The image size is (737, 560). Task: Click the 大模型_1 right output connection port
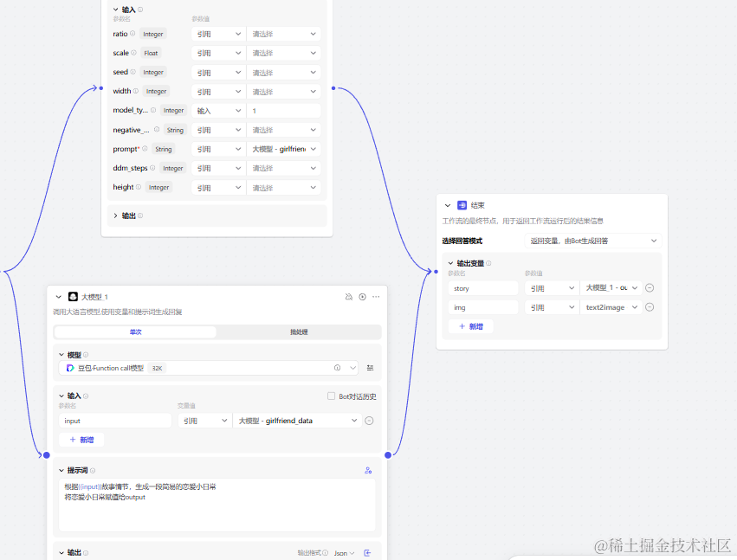388,454
